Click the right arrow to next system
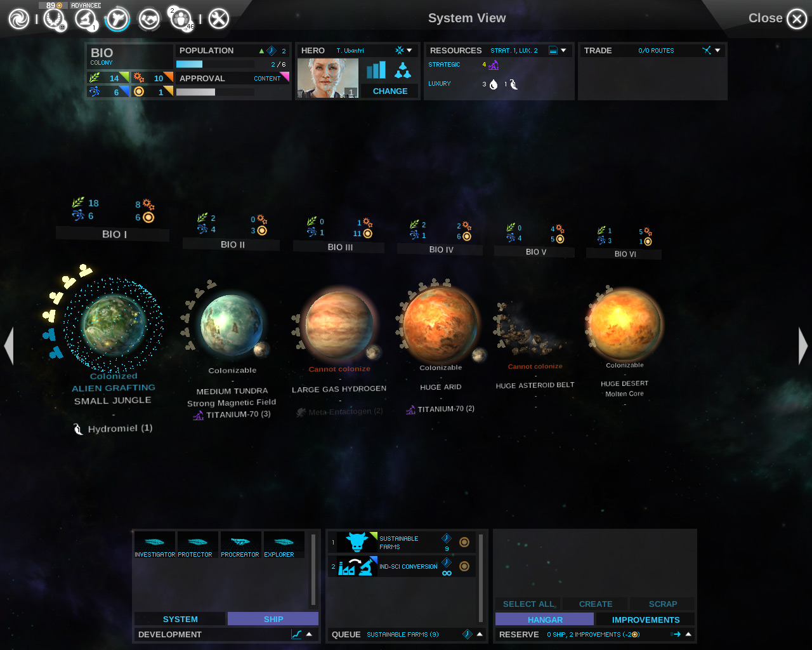 [802, 346]
